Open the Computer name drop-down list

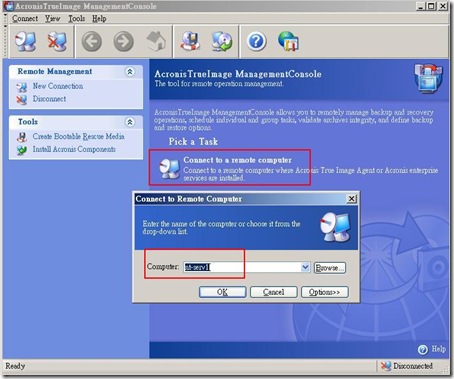(305, 267)
